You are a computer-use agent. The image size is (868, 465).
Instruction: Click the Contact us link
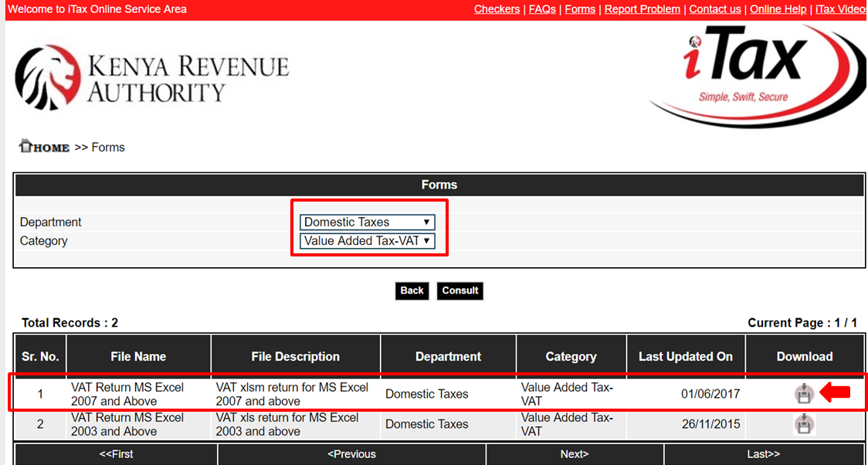tap(714, 9)
